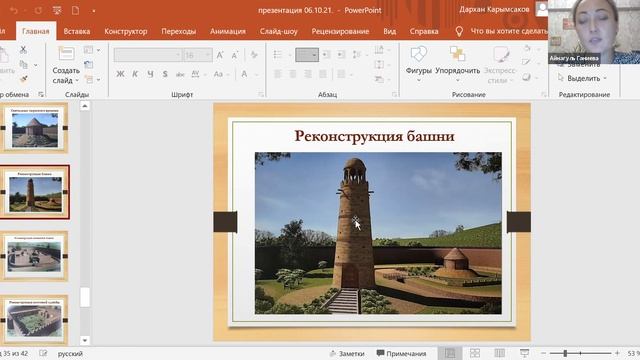Open the Переходы (Transitions) tab
The width and height of the screenshot is (640, 360).
pos(178,31)
